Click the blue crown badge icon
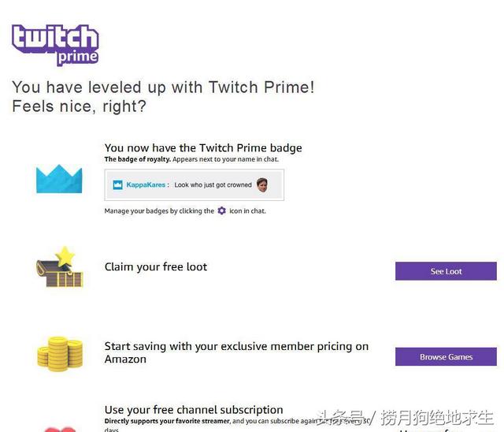 tap(59, 178)
